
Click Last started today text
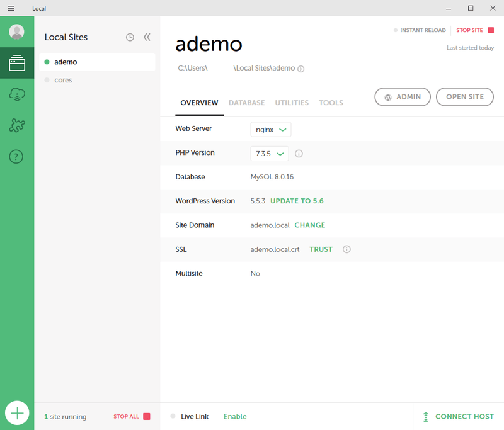470,48
